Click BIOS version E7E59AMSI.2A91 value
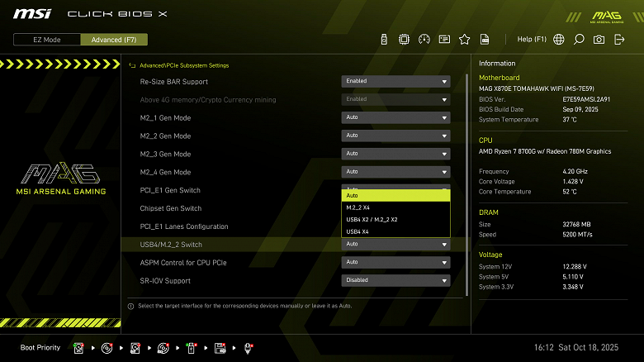Viewport: 644px width, 362px height. click(x=586, y=99)
